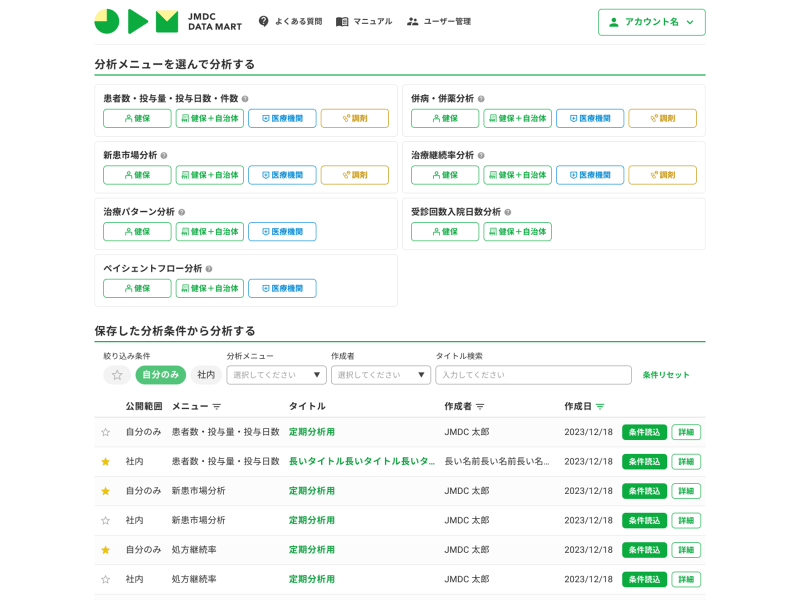Star the first row 定期分析用 entry
The width and height of the screenshot is (800, 600).
(x=105, y=432)
